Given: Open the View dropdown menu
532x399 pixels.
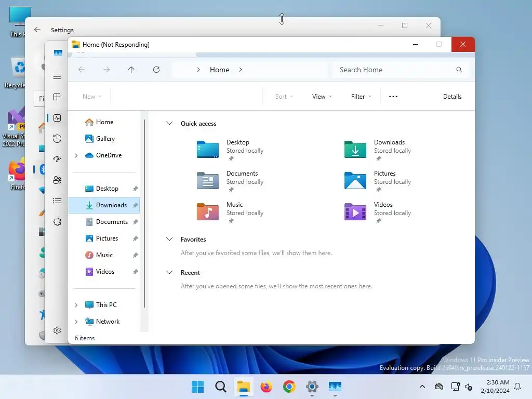Looking at the screenshot, I should point(322,97).
